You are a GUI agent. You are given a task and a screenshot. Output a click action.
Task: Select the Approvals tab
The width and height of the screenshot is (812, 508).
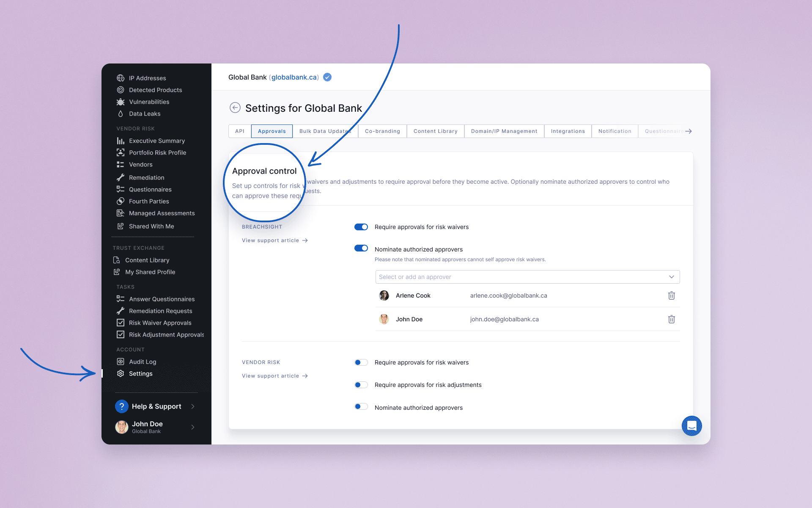[272, 131]
